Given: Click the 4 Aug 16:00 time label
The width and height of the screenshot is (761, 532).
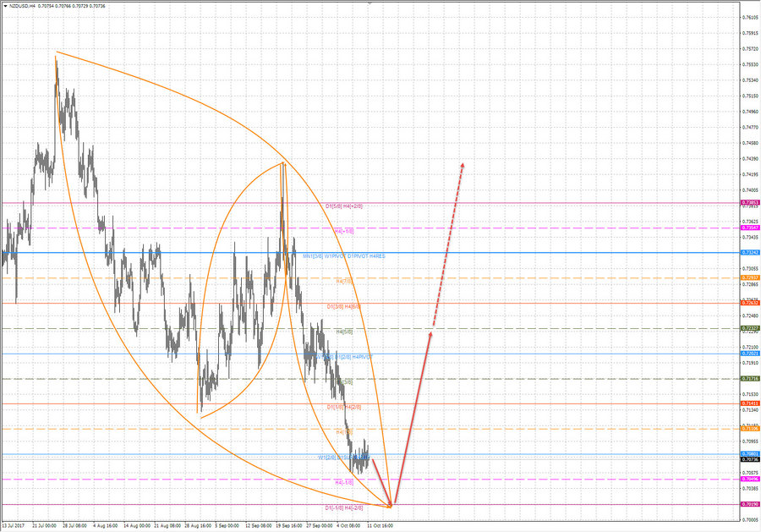Looking at the screenshot, I should [x=106, y=526].
